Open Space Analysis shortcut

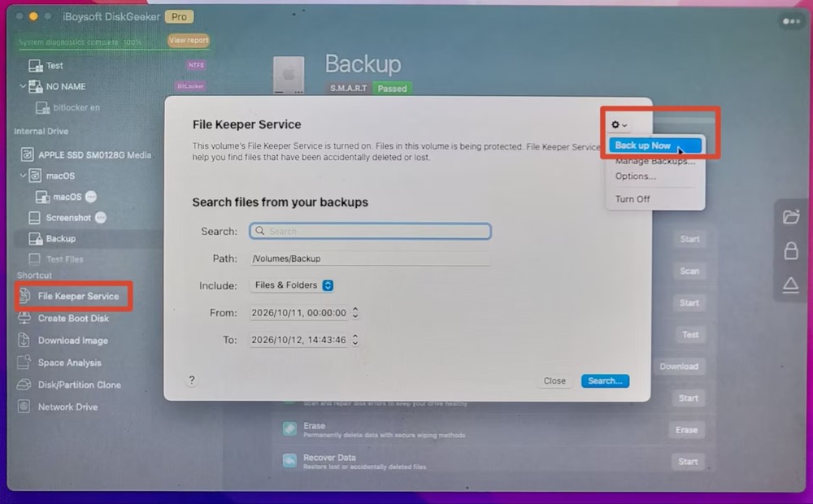69,363
